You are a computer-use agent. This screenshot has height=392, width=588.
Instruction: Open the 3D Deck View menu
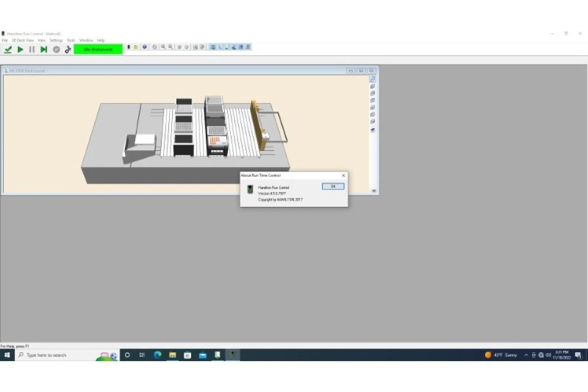point(23,40)
